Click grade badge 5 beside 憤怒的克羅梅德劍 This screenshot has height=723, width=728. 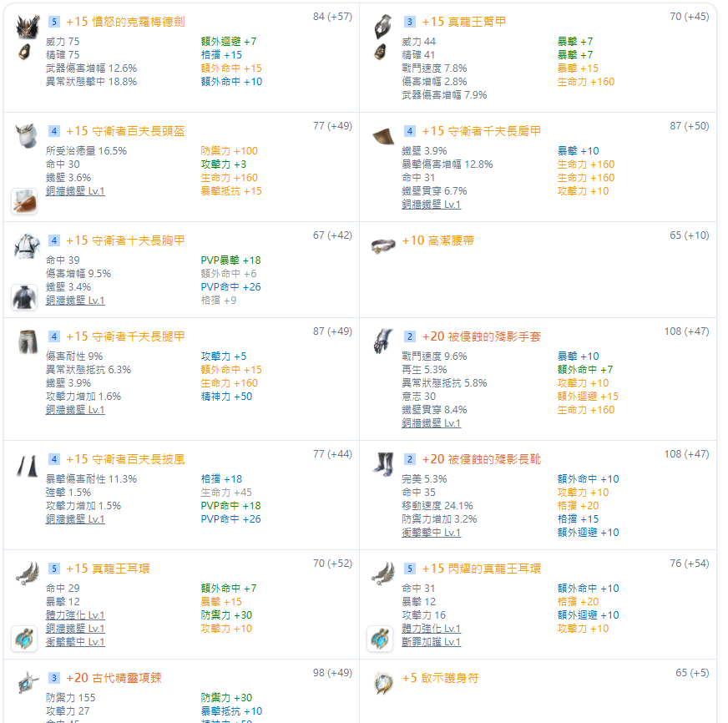tap(54, 22)
